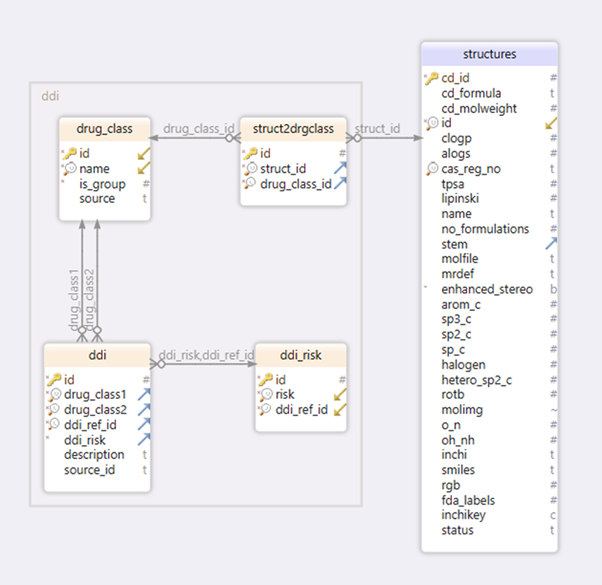The width and height of the screenshot is (602, 585).
Task: Click the struct_id relationship line label
Action: 377,129
